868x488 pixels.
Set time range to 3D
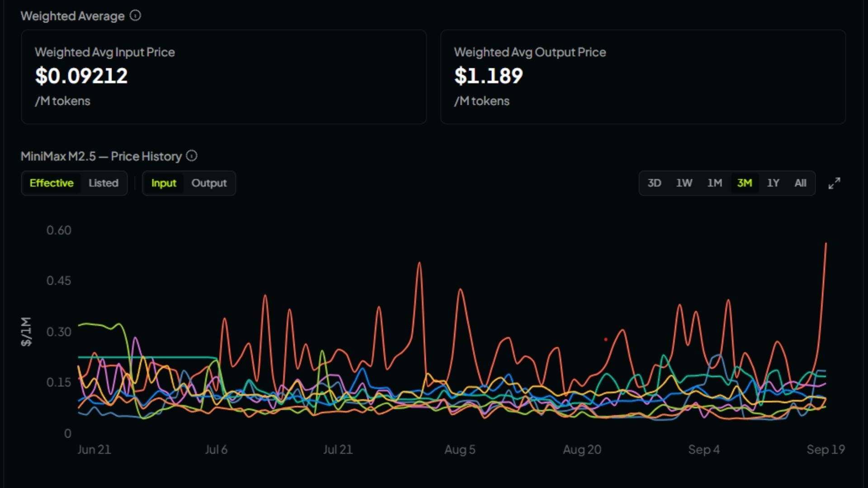654,183
